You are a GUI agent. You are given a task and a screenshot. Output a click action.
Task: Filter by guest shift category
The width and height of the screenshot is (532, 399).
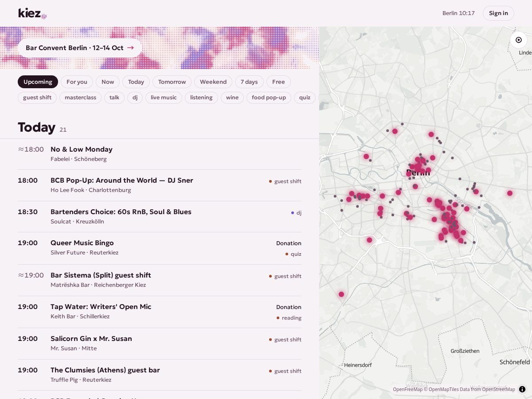coord(37,98)
